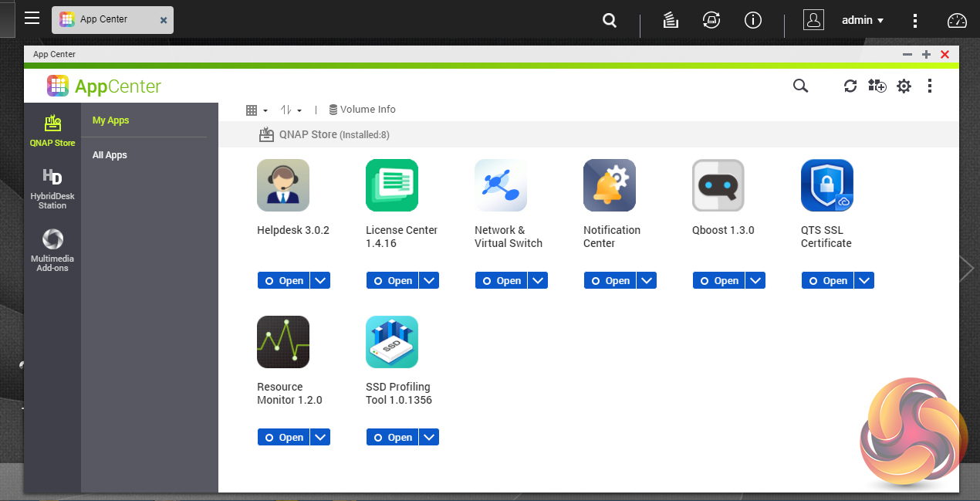The width and height of the screenshot is (980, 501).
Task: Expand the Qboost Open dropdown arrow
Action: coord(755,281)
